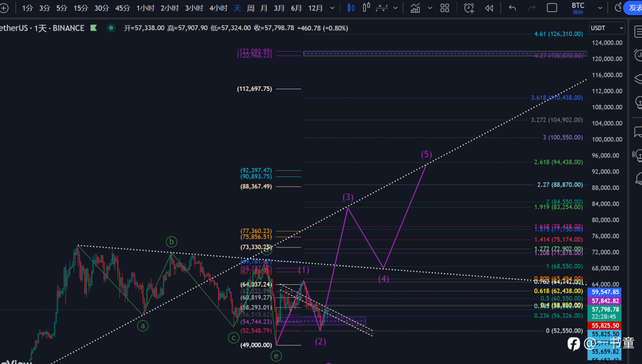Image resolution: width=642 pixels, height=364 pixels.
Task: Select the hollow candles chart type icon
Action: [366, 8]
